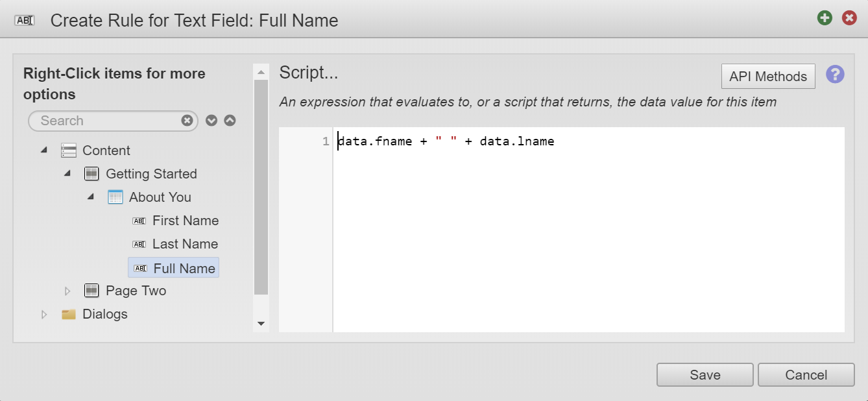Image resolution: width=868 pixels, height=401 pixels.
Task: Click the Getting Started page icon
Action: (92, 174)
